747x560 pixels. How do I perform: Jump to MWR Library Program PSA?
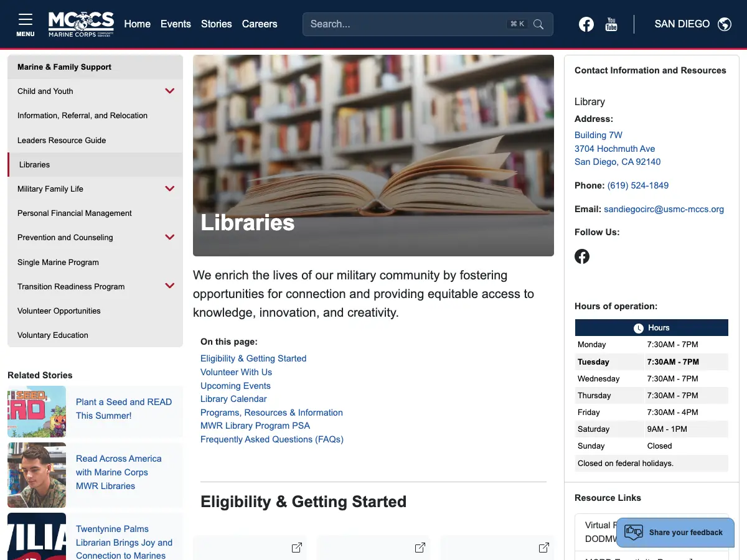pos(255,426)
